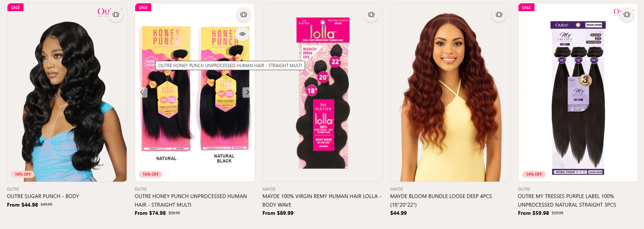Click the My Tresses 3-bundle package image
Viewport: 644px width, 229px height.
pos(578,98)
